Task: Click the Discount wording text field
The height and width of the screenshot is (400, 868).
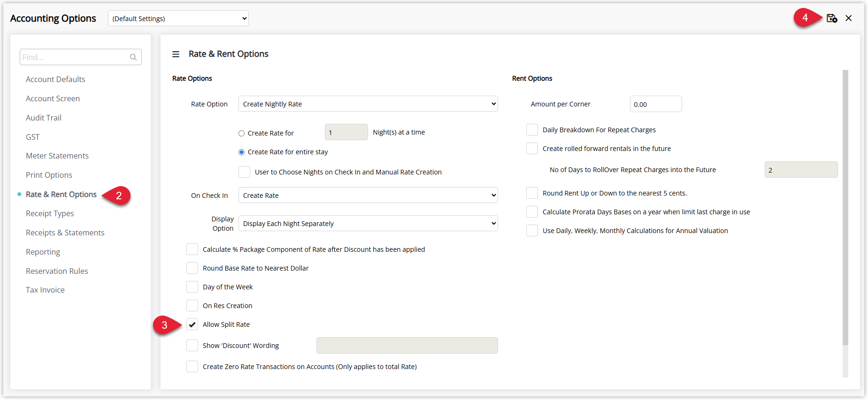Action: [x=407, y=346]
